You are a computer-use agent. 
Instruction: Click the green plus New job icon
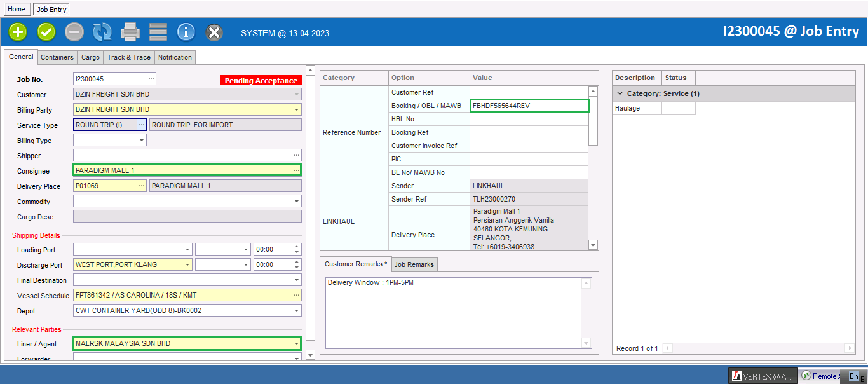(18, 32)
